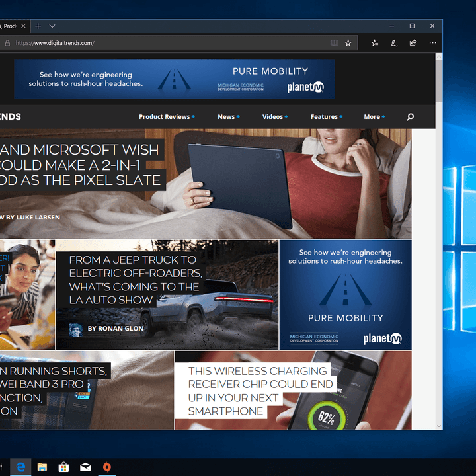The height and width of the screenshot is (476, 476).
Task: Open a new tab with plus button
Action: (x=38, y=26)
